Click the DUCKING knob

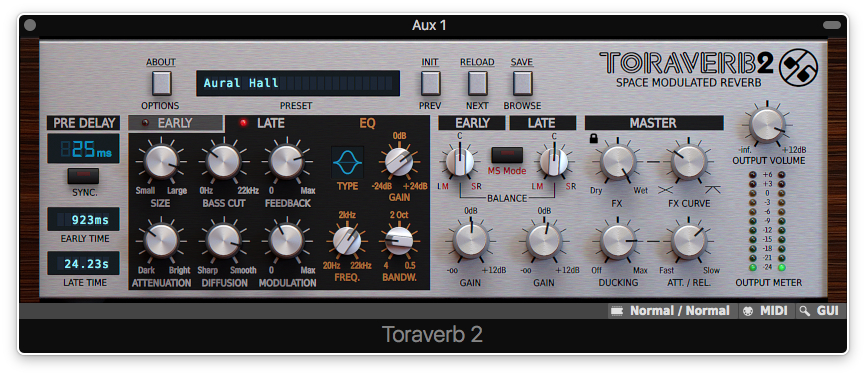617,242
